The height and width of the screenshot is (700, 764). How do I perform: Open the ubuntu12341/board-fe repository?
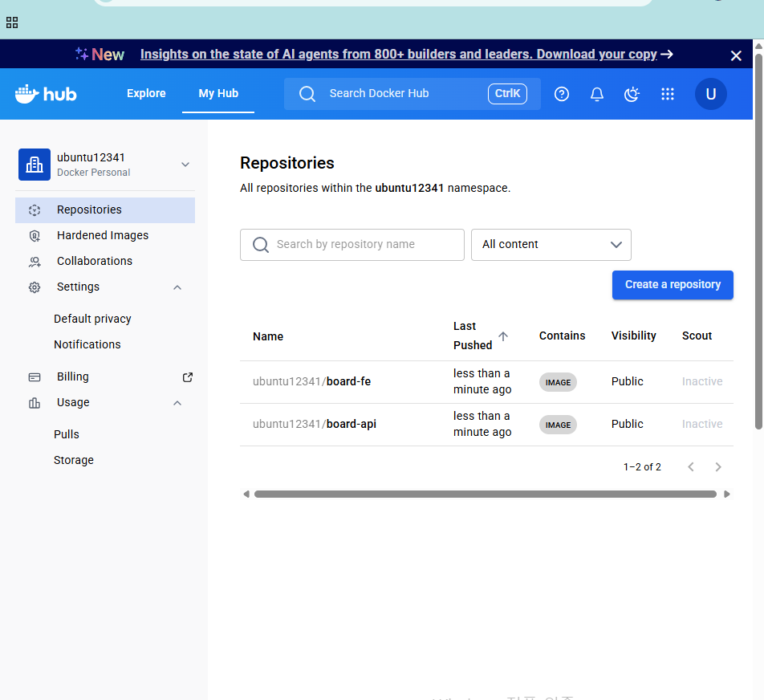pos(312,381)
